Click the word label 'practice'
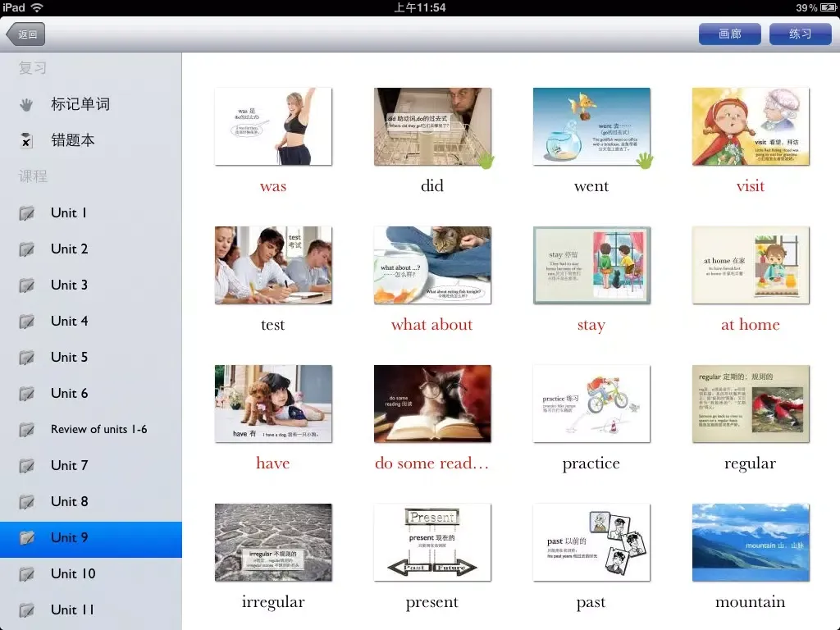The width and height of the screenshot is (840, 630). tap(591, 464)
